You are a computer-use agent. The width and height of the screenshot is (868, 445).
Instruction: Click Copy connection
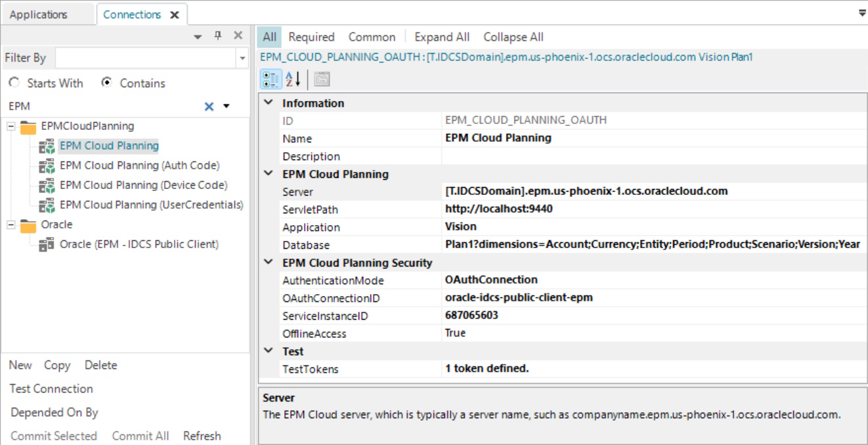tap(57, 365)
